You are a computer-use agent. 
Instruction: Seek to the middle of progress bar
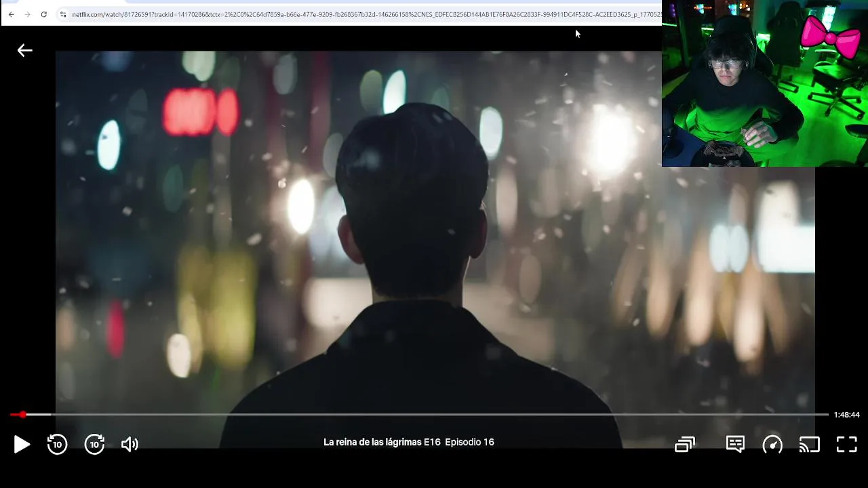419,414
